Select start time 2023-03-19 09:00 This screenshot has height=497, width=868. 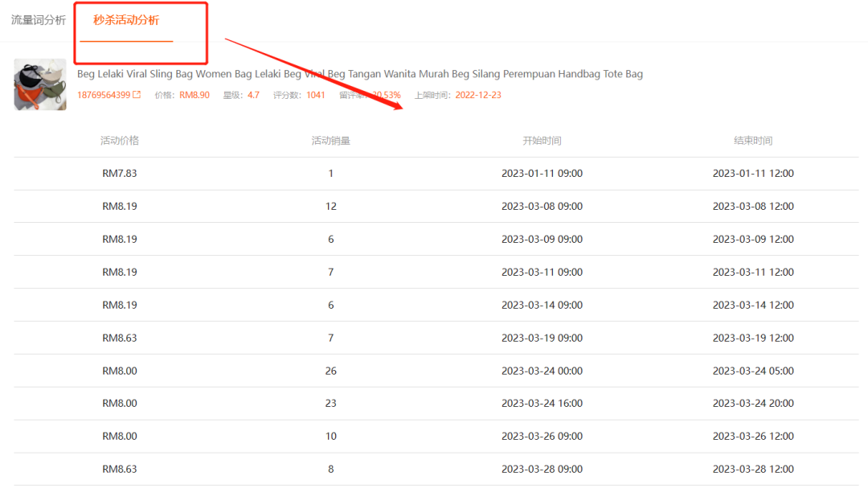[x=542, y=338]
